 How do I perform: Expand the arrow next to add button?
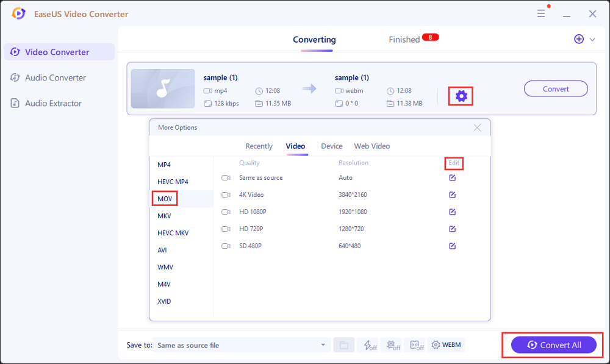(x=592, y=40)
